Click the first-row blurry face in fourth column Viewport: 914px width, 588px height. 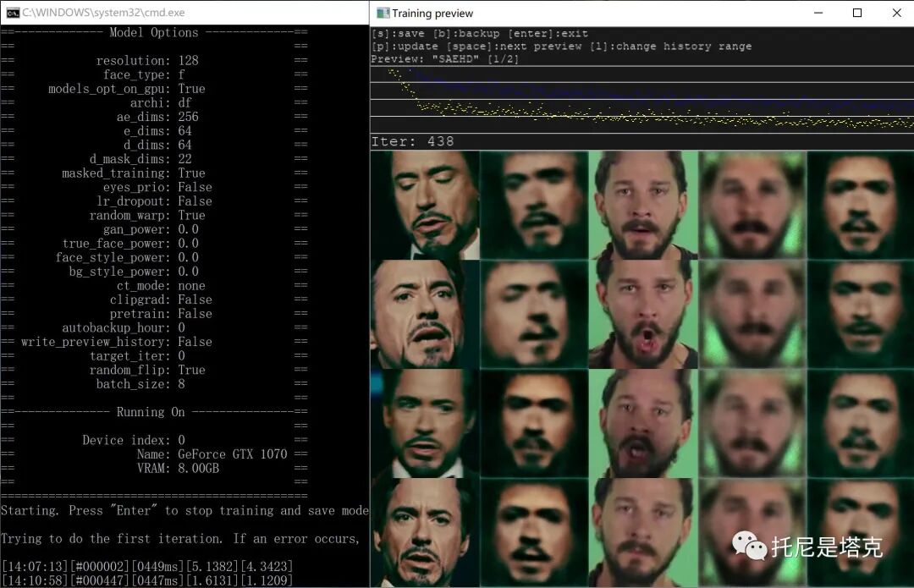coord(752,205)
